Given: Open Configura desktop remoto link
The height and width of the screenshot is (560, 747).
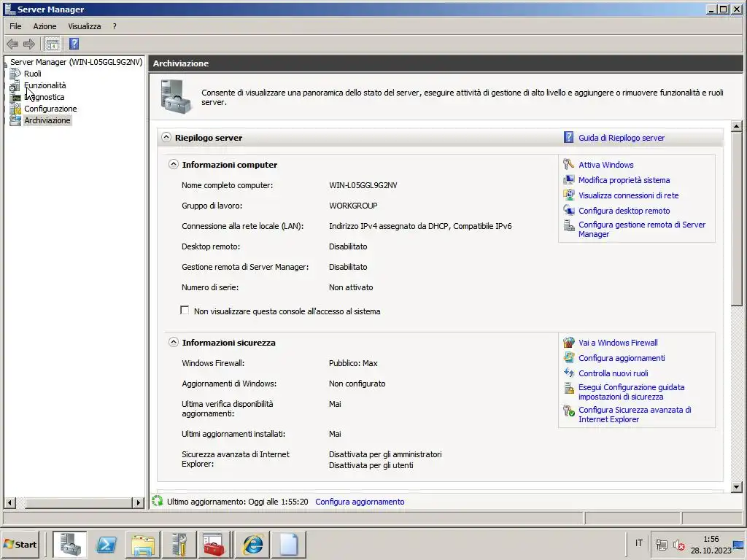Looking at the screenshot, I should 624,211.
